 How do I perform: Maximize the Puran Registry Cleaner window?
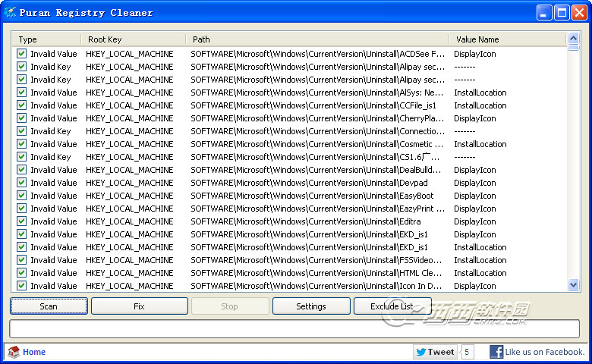(562, 13)
